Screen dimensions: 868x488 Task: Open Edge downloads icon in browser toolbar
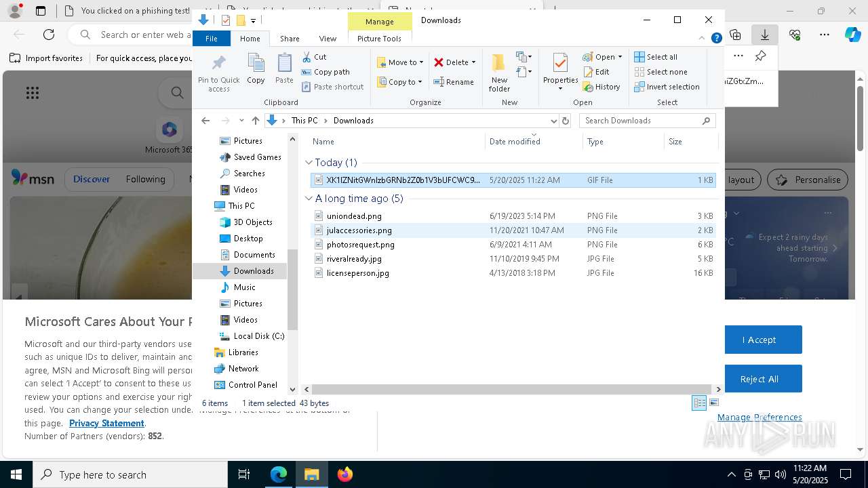point(764,35)
